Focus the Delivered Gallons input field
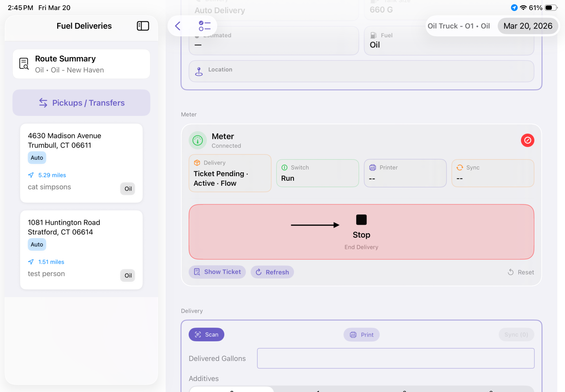This screenshot has width=565, height=392. pyautogui.click(x=396, y=358)
